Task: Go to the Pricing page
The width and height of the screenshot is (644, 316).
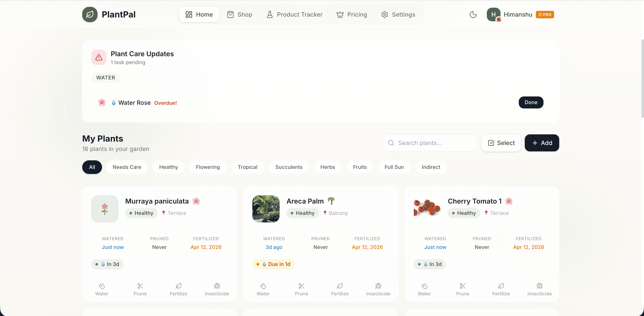Action: pyautogui.click(x=352, y=14)
